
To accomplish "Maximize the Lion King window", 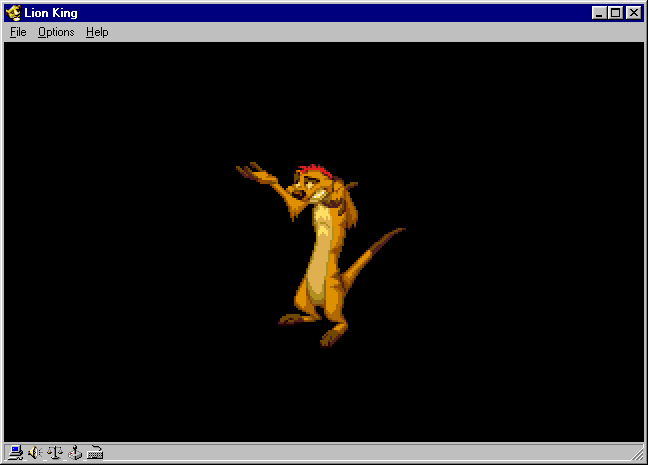I will pyautogui.click(x=615, y=13).
